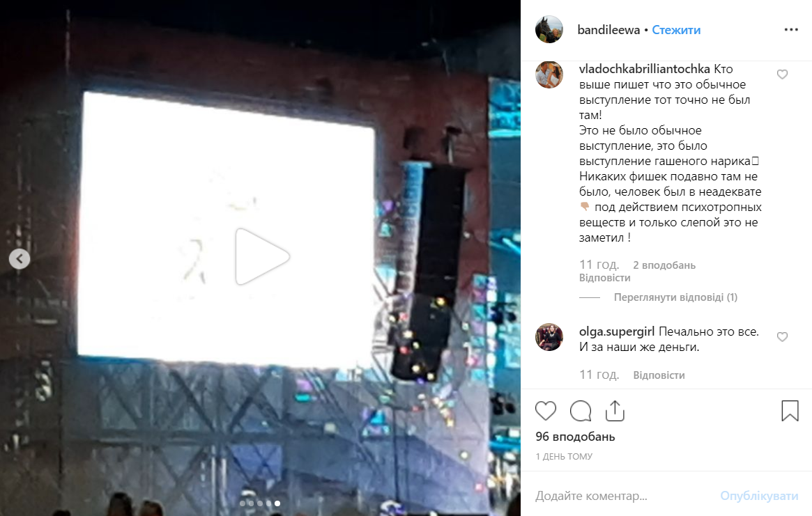Open the three-dot more options menu
The image size is (812, 516).
[x=791, y=29]
